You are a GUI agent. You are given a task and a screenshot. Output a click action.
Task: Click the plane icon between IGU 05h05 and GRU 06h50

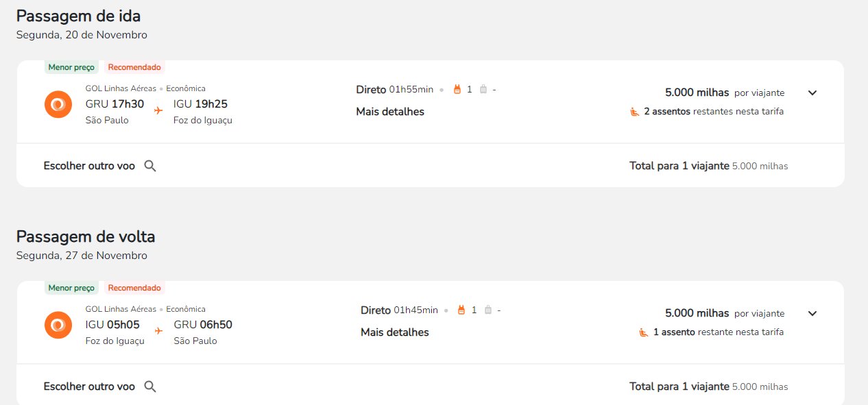(x=158, y=331)
